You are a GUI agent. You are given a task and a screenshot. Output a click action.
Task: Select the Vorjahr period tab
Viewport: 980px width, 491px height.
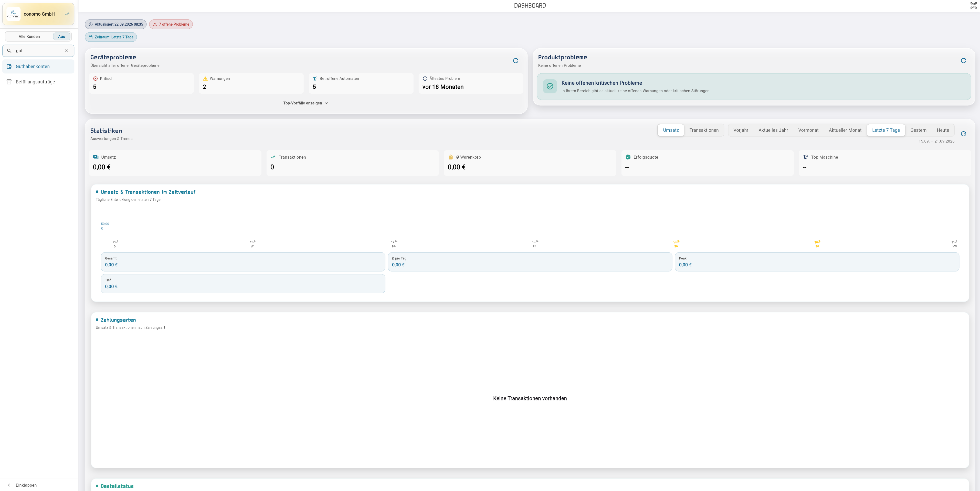(x=740, y=130)
